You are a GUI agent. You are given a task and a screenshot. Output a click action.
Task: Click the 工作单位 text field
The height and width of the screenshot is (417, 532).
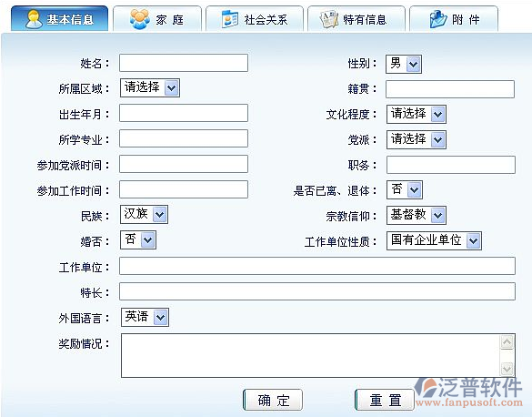[x=317, y=266]
